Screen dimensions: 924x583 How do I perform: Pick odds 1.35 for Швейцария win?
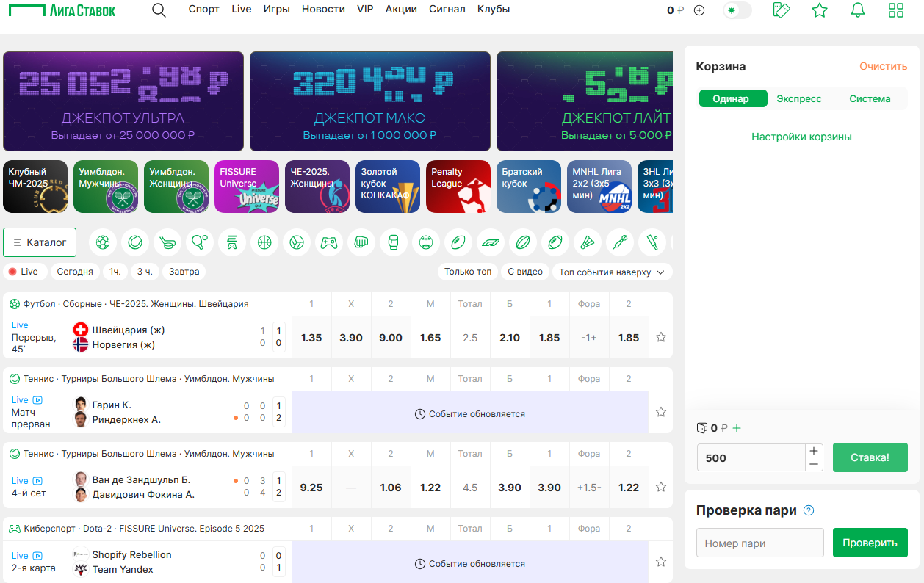pos(311,338)
